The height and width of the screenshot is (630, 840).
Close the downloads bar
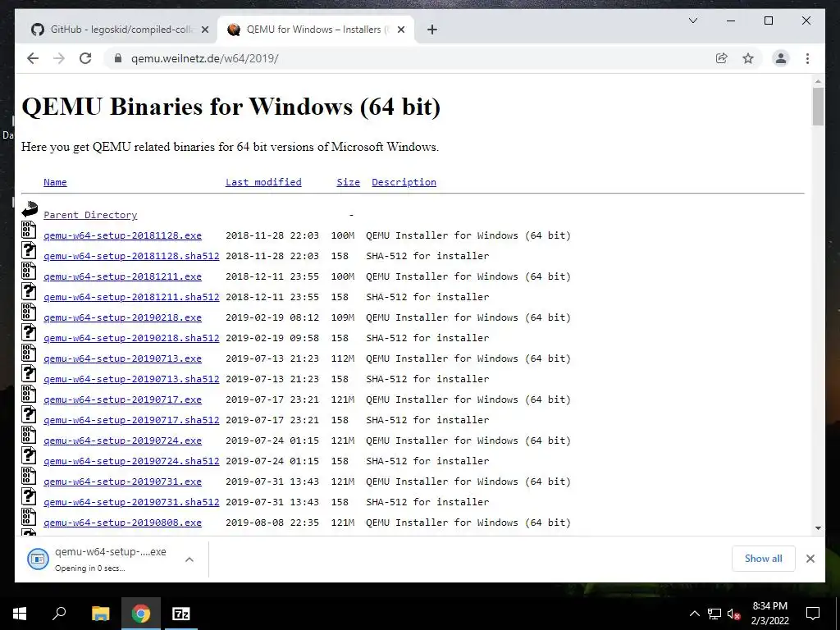coord(810,559)
